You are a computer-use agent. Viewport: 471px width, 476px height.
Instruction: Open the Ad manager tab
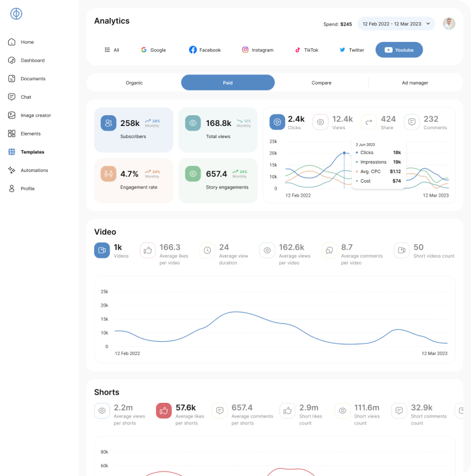tap(415, 83)
